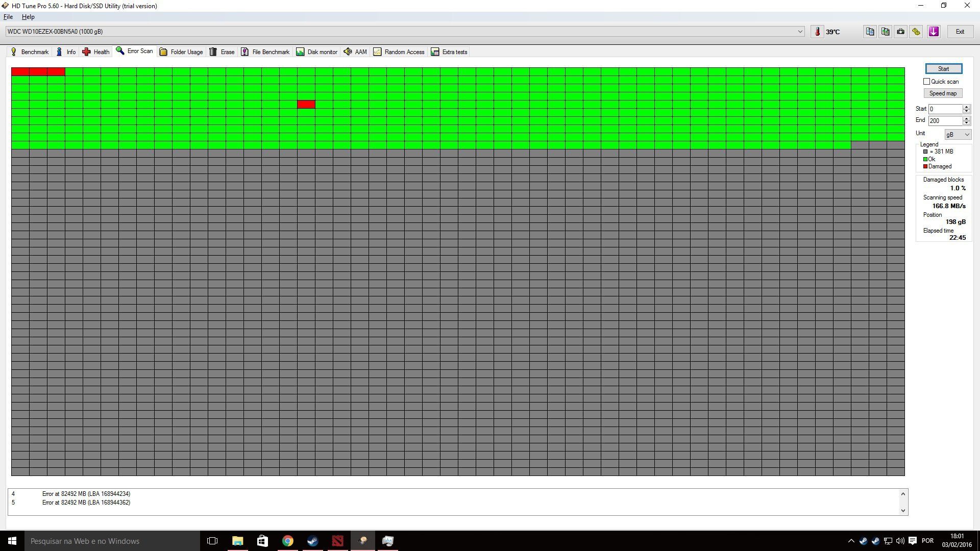Open the Disk monitor tab
980x551 pixels.
317,52
